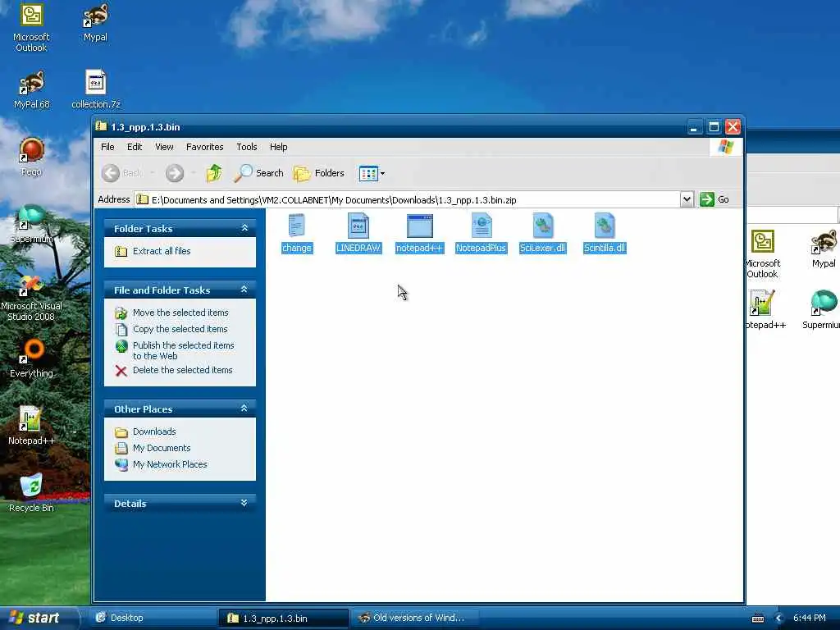Select the MyPal 68 desktop shortcut
The image size is (840, 630).
coord(32,89)
